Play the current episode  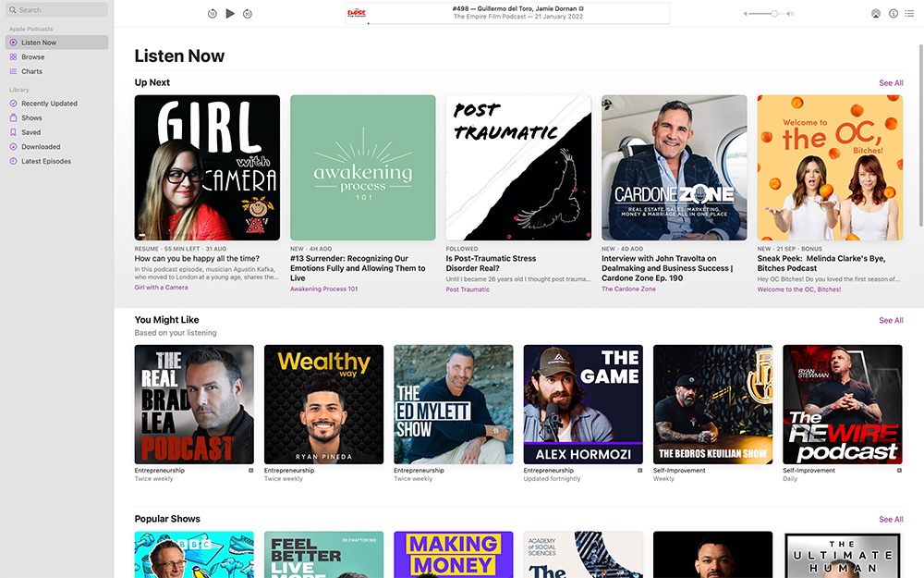(230, 14)
